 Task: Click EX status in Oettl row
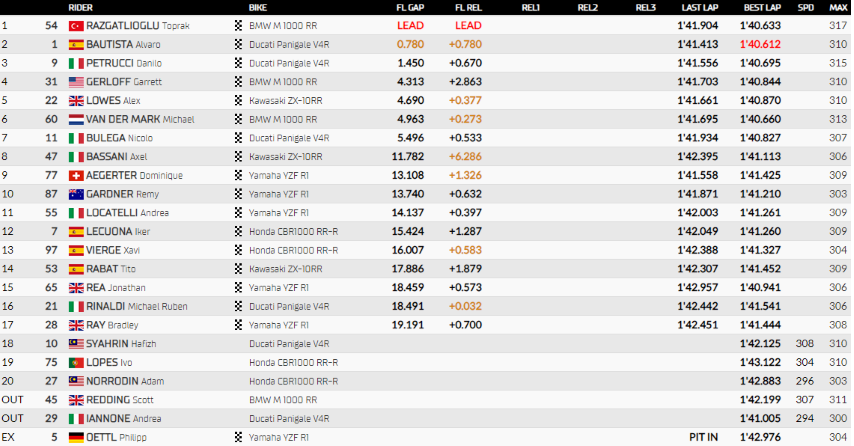coord(8,437)
